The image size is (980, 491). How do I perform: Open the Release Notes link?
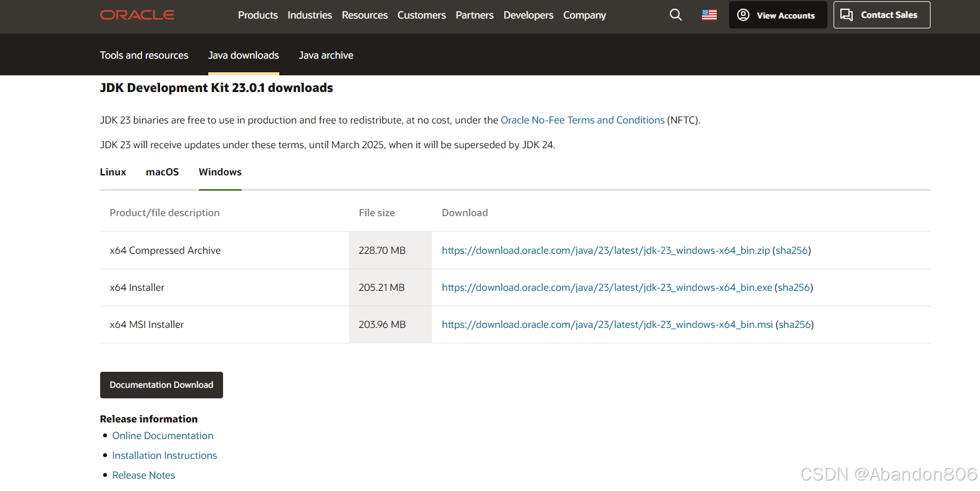pos(143,475)
